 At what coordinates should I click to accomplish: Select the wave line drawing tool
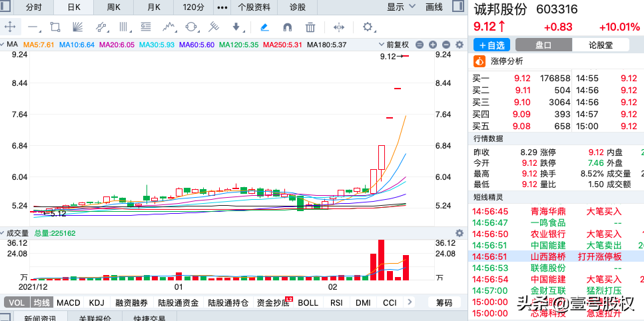[x=168, y=27]
